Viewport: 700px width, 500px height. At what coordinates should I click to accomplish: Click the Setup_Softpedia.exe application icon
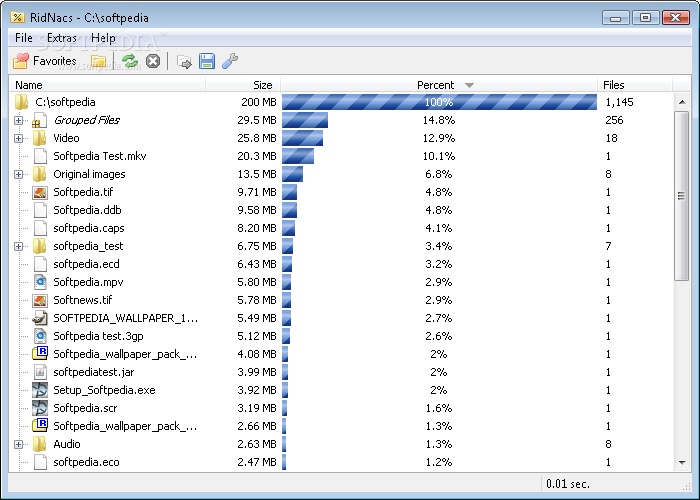(40, 390)
